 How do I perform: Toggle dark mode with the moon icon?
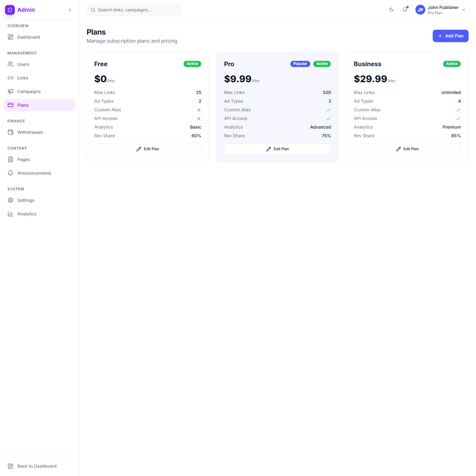[391, 10]
